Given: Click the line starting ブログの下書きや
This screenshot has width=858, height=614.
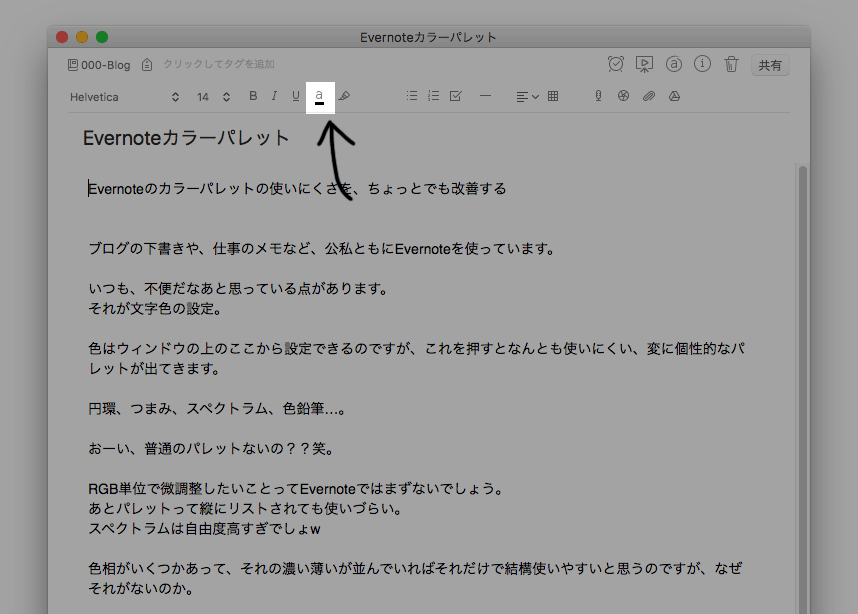Looking at the screenshot, I should tap(322, 249).
